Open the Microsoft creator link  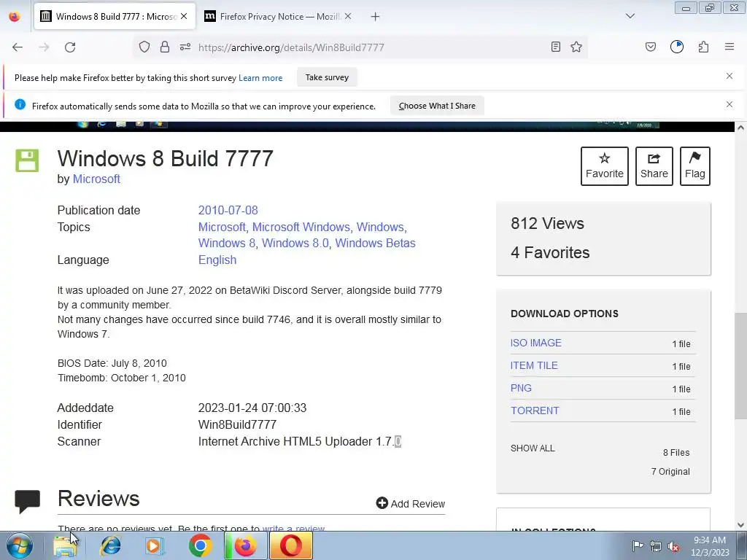96,179
